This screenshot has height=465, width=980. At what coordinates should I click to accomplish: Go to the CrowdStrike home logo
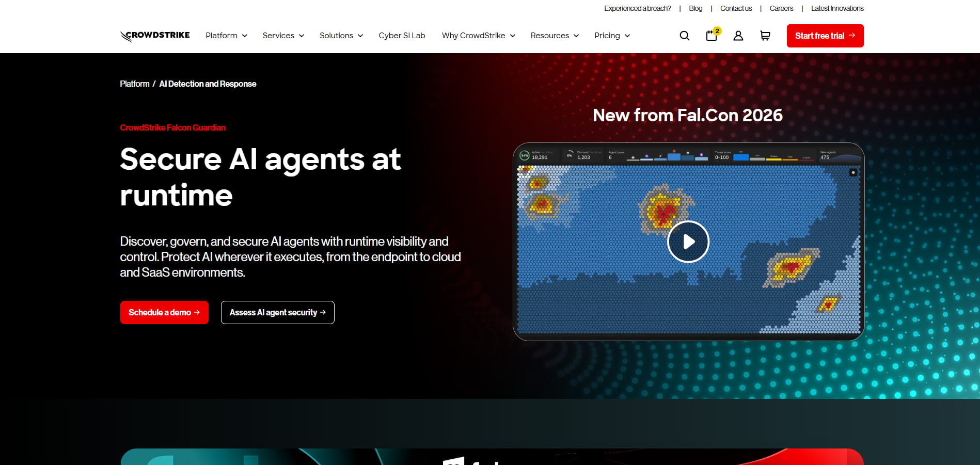[x=155, y=36]
